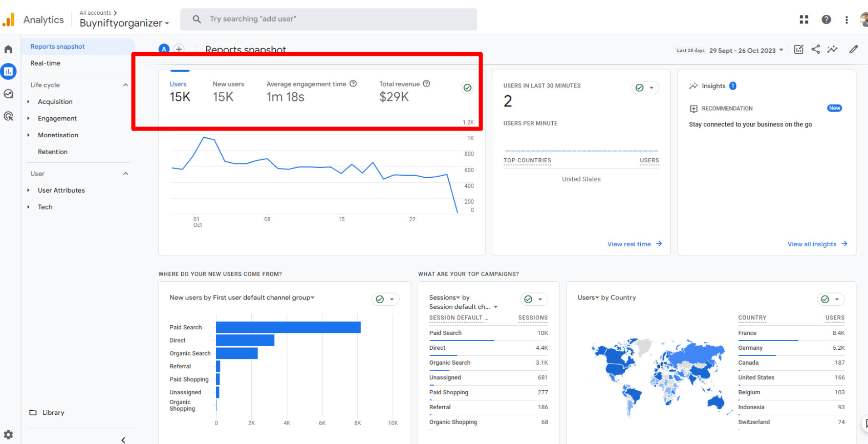Screen dimensions: 868x444
Task: Open the Real-time report
Action: 46,64
